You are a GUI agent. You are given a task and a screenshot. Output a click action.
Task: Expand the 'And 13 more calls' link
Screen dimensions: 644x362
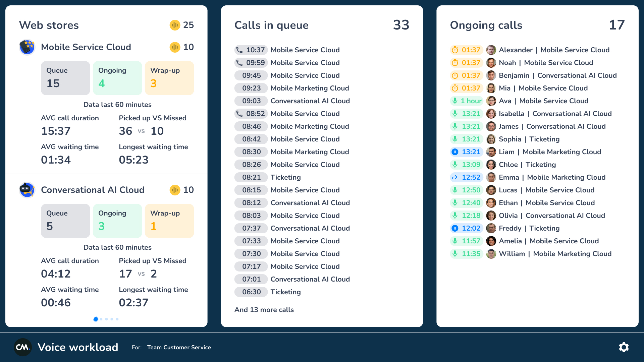pos(264,310)
